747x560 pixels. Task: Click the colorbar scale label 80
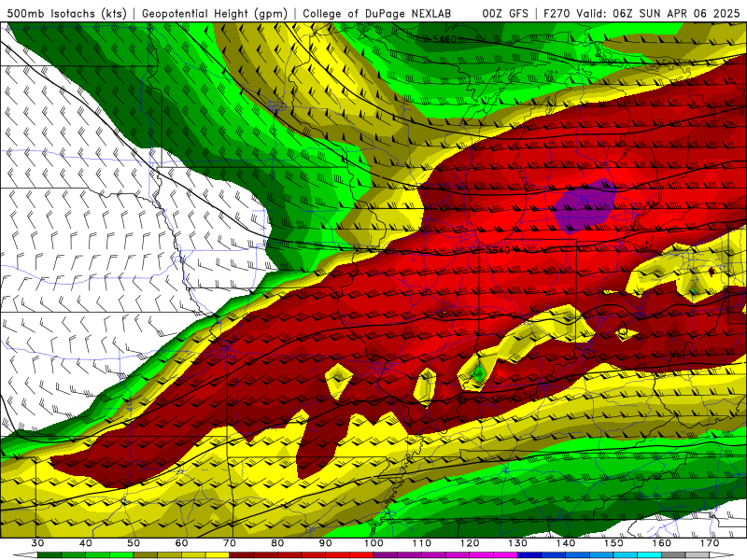(277, 543)
